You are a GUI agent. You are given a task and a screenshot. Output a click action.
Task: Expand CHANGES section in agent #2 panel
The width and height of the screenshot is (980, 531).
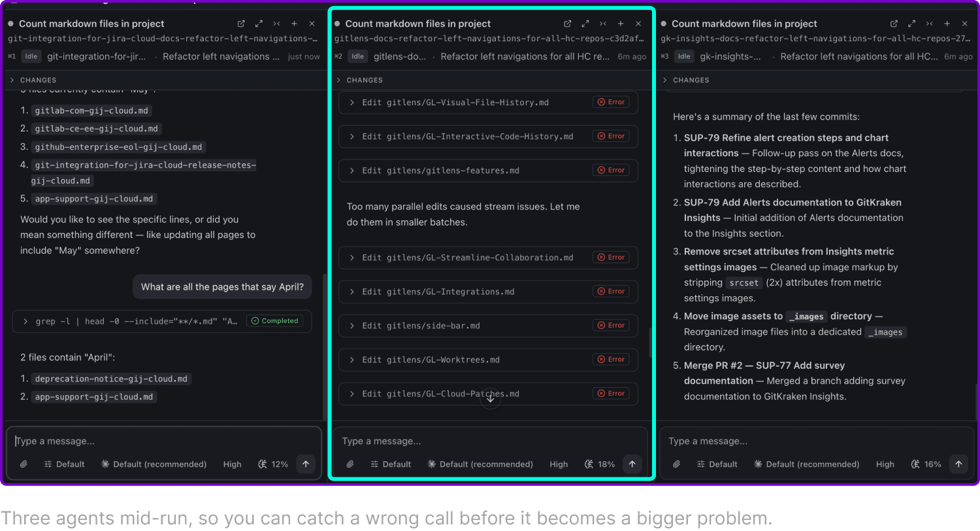click(359, 80)
